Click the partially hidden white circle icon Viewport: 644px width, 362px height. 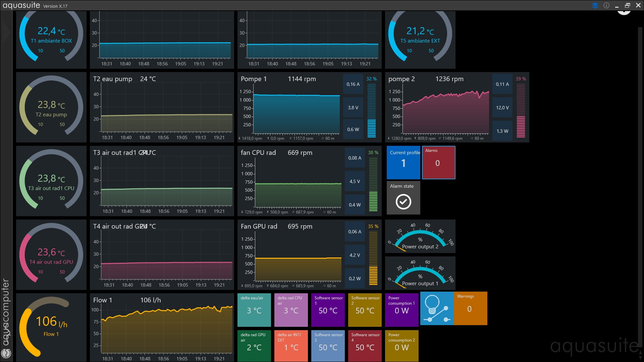pyautogui.click(x=624, y=12)
